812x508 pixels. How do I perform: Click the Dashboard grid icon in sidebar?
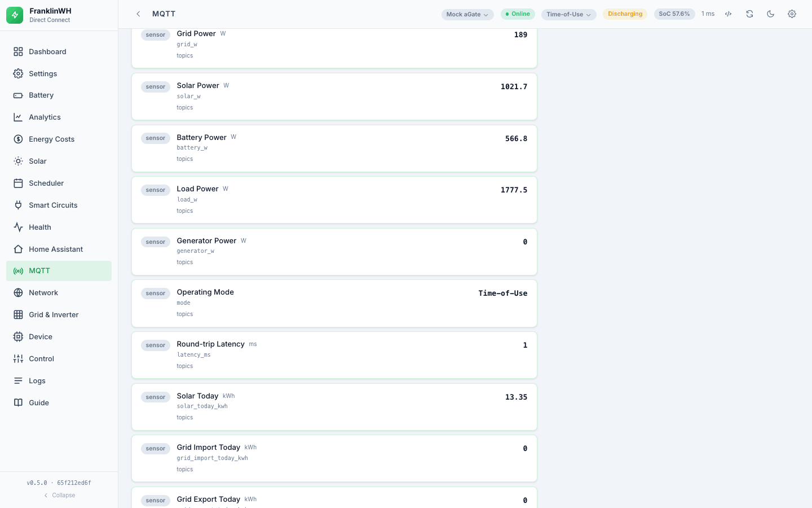(18, 52)
